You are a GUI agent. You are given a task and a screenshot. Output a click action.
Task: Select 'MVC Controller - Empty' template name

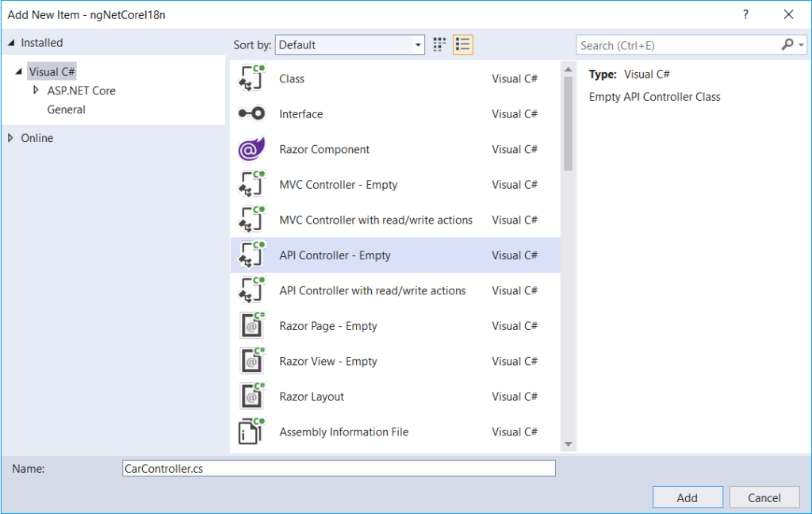[338, 185]
